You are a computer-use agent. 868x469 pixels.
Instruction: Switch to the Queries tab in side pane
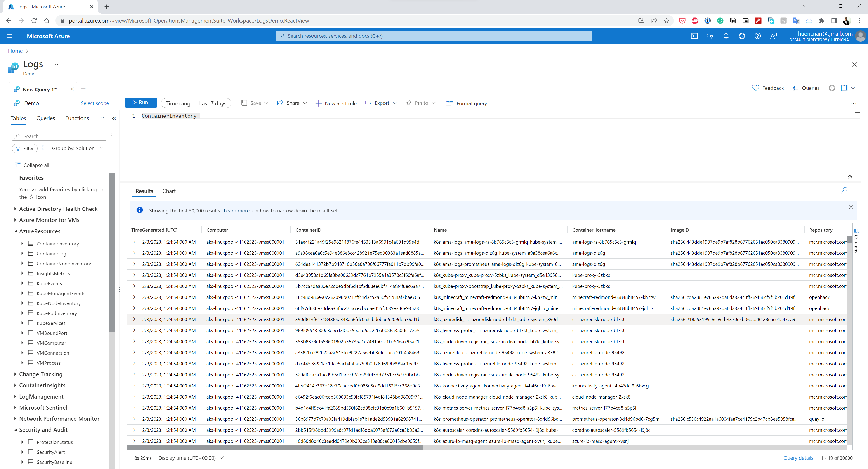click(46, 119)
